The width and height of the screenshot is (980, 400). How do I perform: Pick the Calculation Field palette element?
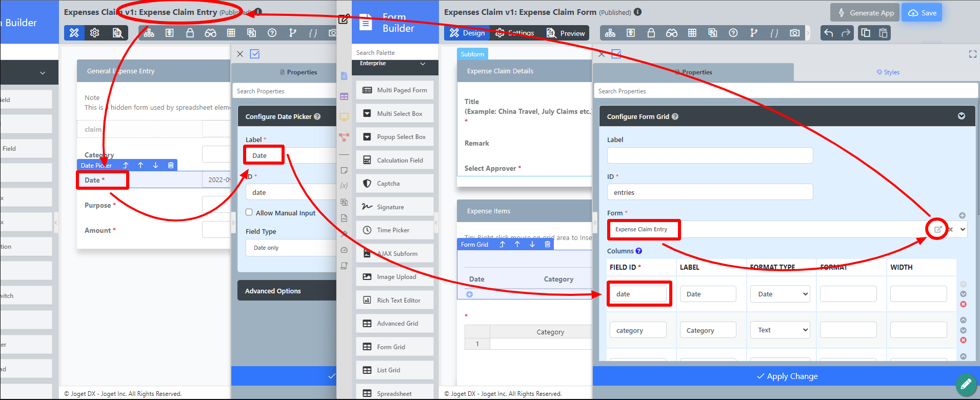395,160
